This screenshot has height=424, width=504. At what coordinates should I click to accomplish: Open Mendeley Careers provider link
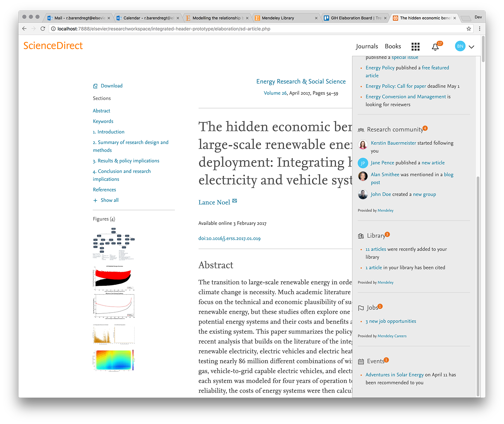(392, 336)
